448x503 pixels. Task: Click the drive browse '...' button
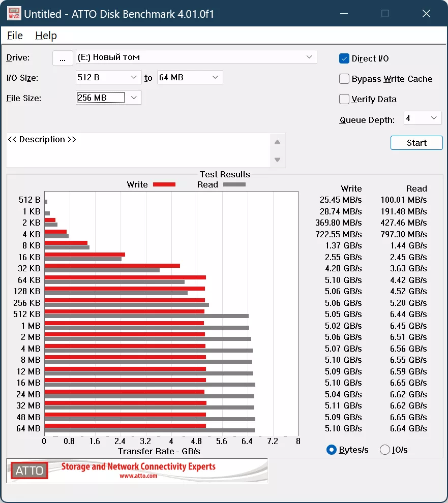point(63,58)
